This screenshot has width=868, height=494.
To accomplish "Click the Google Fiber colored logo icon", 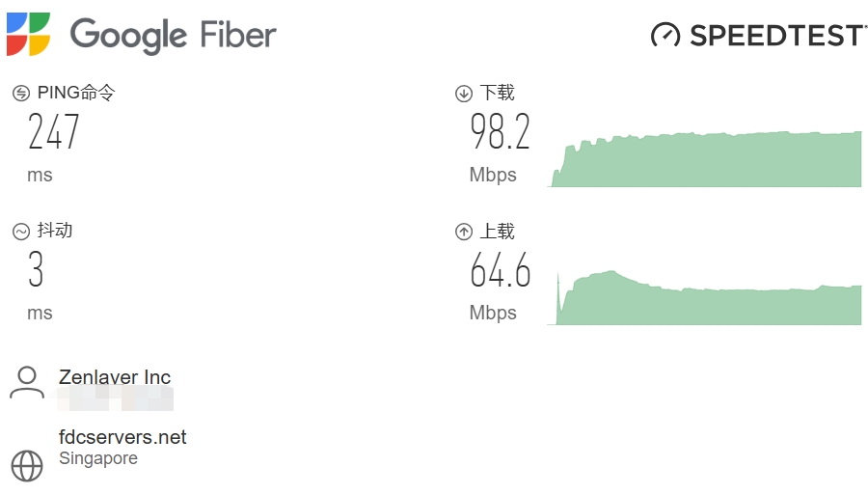I will tap(29, 34).
